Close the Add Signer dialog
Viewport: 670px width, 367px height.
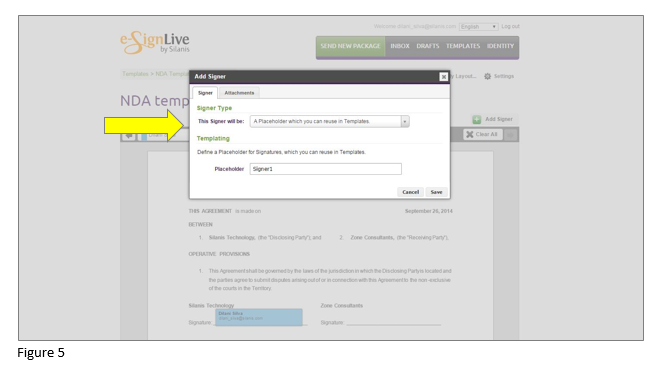(x=444, y=77)
